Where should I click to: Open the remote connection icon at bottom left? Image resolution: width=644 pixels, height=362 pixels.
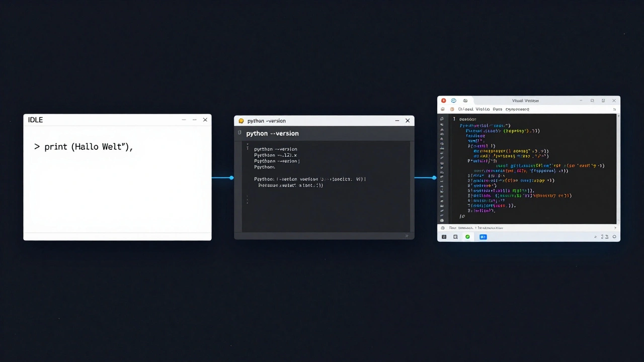[x=444, y=236]
